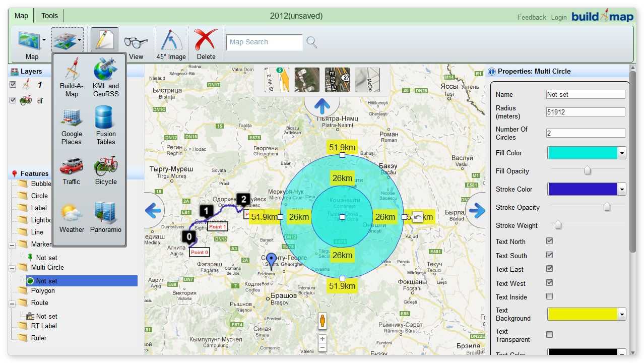
Task: Collapse the Multi Circle tree folder
Action: click(x=12, y=268)
